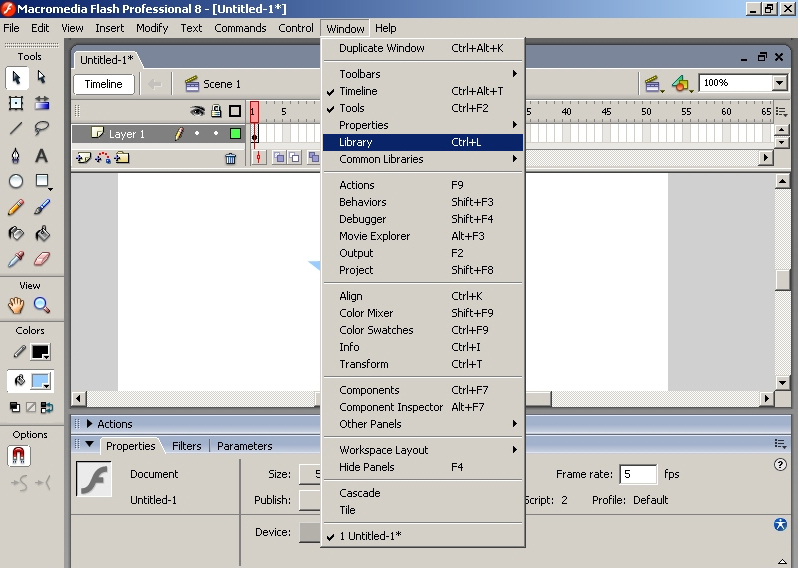This screenshot has width=800, height=568.
Task: Click the Insert Layer icon
Action: pos(83,158)
